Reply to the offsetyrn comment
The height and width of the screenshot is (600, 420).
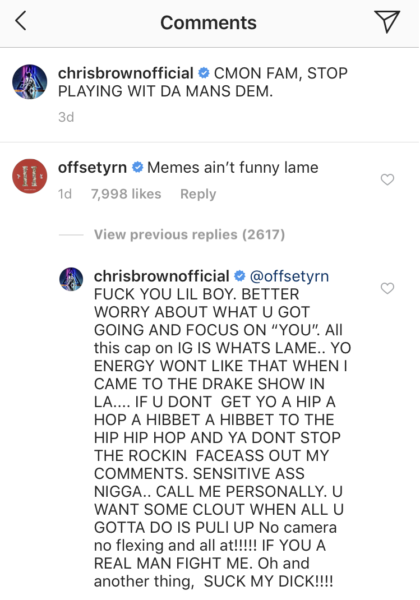198,194
